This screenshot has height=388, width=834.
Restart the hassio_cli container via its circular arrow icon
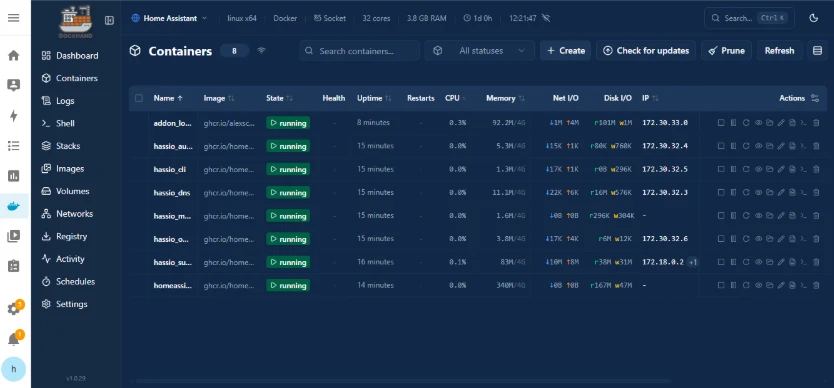[746, 169]
